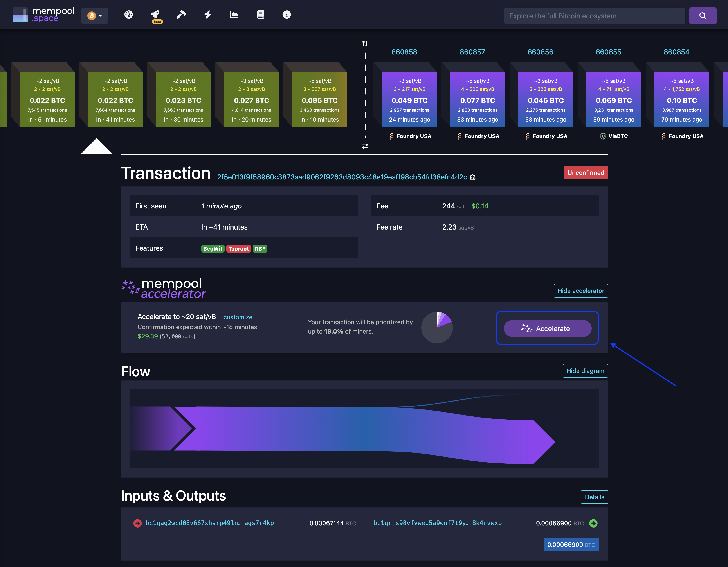Click the Explore the full Bitcoin ecosystem field
Viewport: 728px width, 567px height.
[x=594, y=16]
